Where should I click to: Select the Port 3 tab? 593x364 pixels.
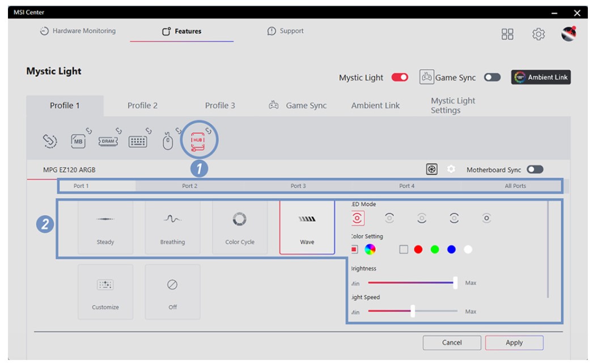pos(298,186)
